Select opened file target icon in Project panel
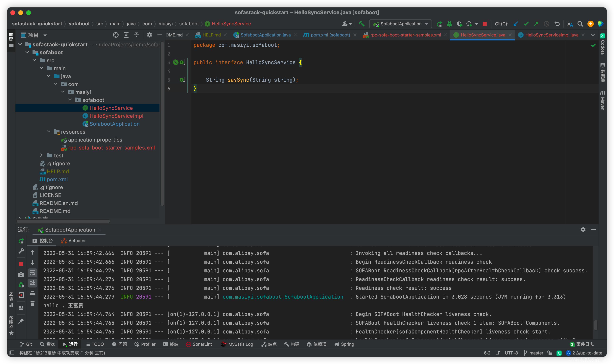614x364 pixels. point(116,35)
